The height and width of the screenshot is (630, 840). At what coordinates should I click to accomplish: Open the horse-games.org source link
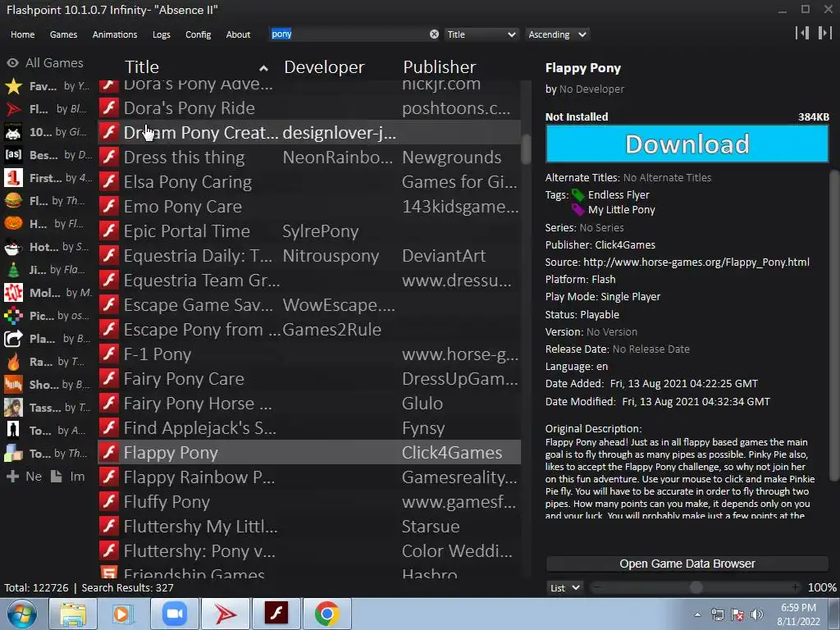tap(696, 262)
